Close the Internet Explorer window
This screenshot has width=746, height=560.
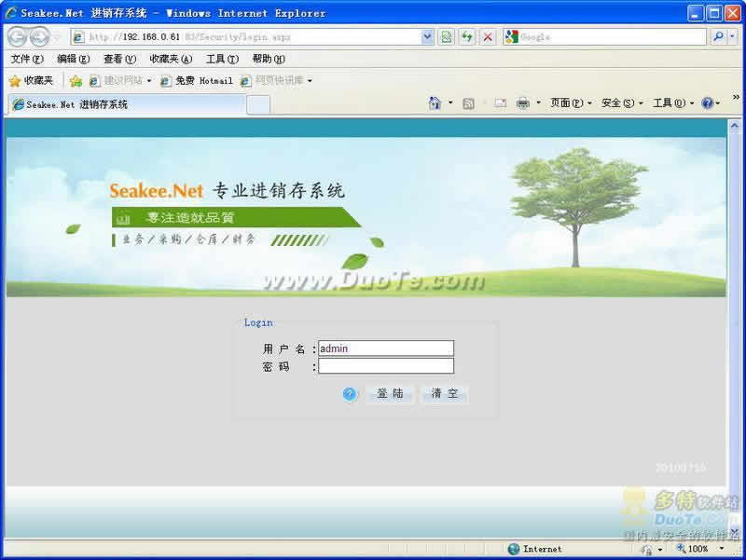coord(732,13)
